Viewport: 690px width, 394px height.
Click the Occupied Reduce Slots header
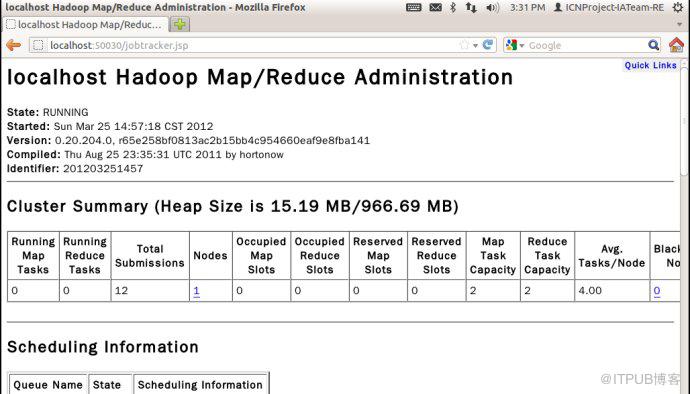tap(319, 255)
